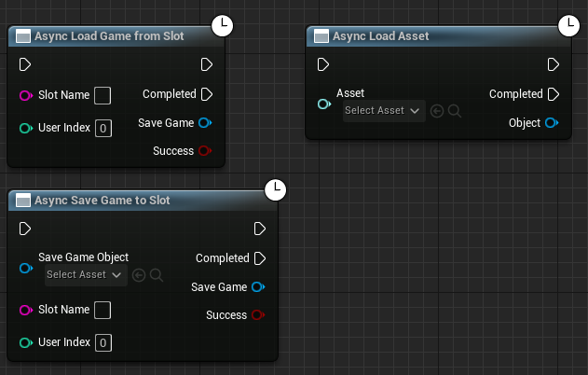Select the Async Load Game from Slot node title
Viewport: 588px width, 375px height.
pos(109,36)
